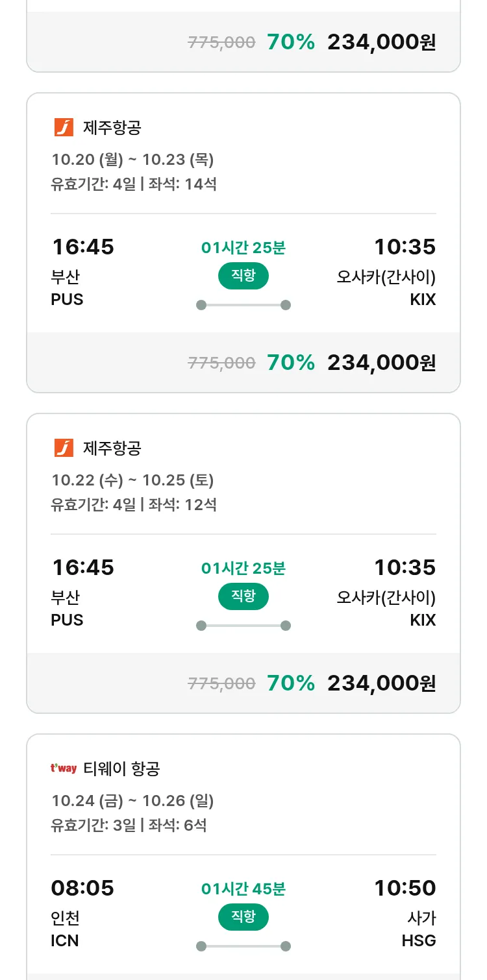Tap the 01시간 45분 flight duration

click(243, 888)
